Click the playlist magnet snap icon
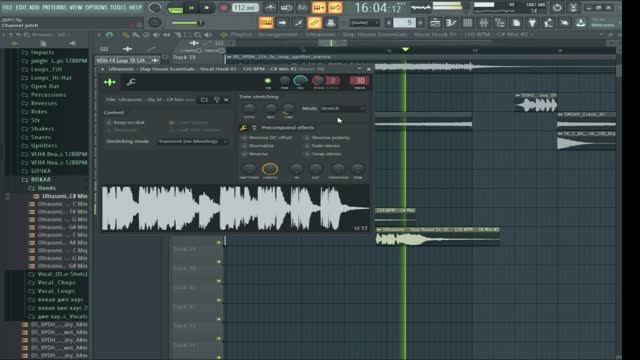 pos(109,35)
